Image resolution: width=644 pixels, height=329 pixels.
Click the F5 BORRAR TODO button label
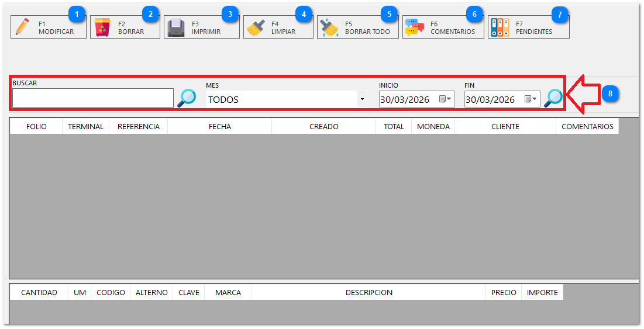pos(367,28)
